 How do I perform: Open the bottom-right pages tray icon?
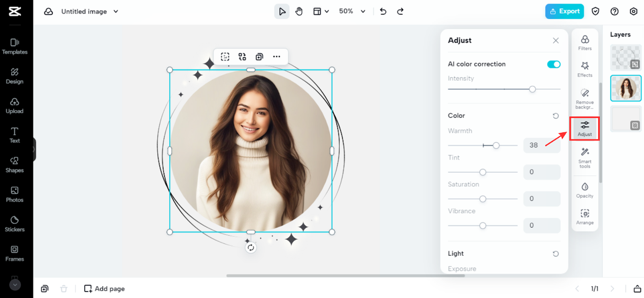coord(637,289)
